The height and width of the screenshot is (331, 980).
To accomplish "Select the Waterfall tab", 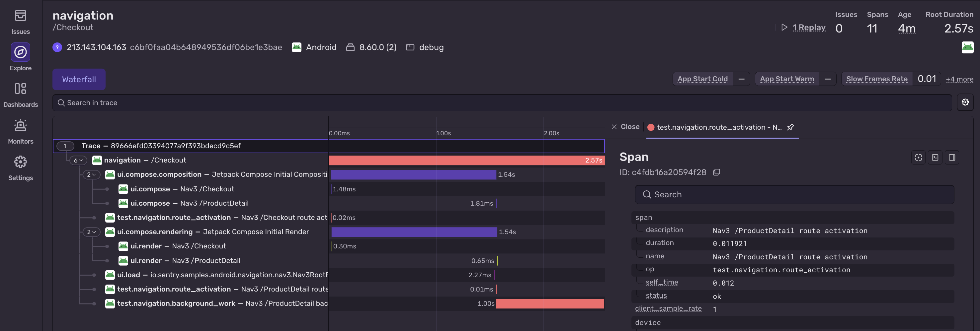I will coord(79,79).
